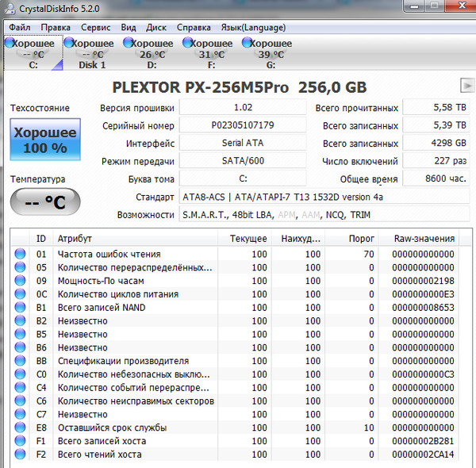Click status circle for attribute F2
This screenshot has height=468, width=476.
point(20,454)
